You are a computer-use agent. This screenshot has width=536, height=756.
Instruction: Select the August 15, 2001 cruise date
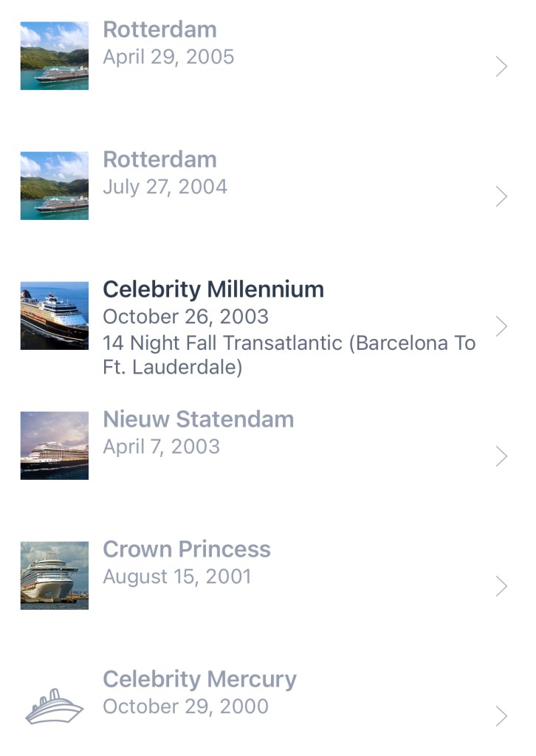pyautogui.click(x=177, y=577)
